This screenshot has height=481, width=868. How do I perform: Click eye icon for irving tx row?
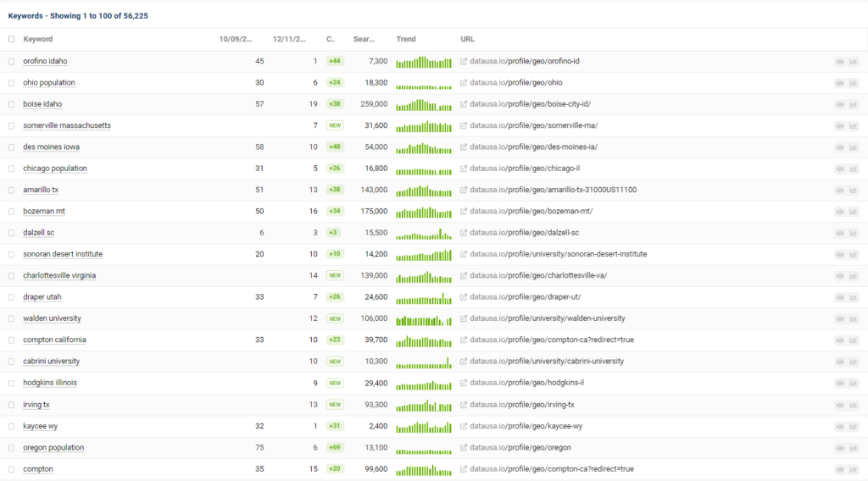(x=839, y=405)
